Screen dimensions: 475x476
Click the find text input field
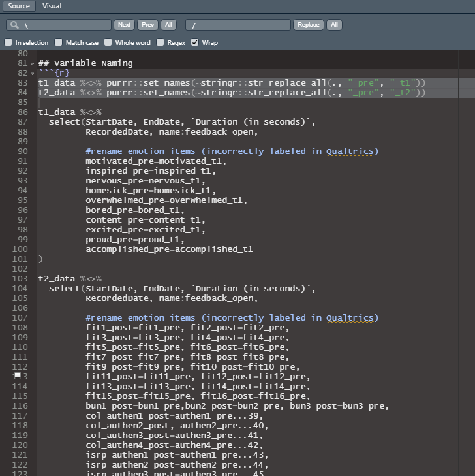[x=59, y=25]
